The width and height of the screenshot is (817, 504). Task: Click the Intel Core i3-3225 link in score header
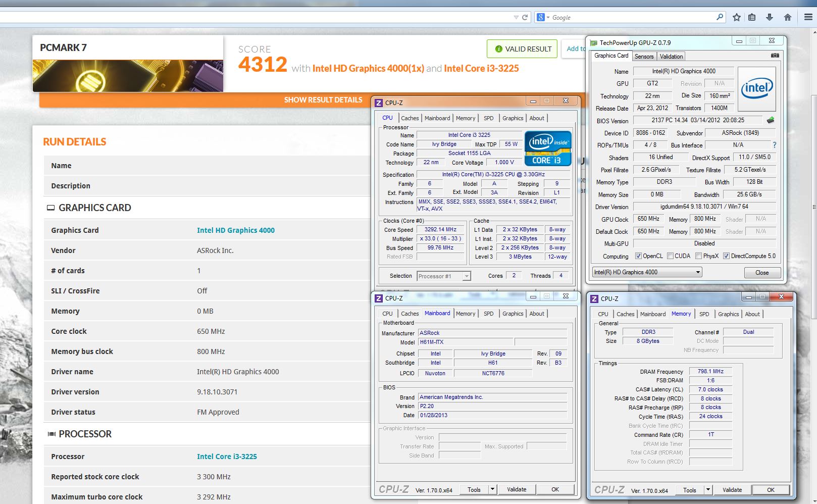(x=481, y=68)
